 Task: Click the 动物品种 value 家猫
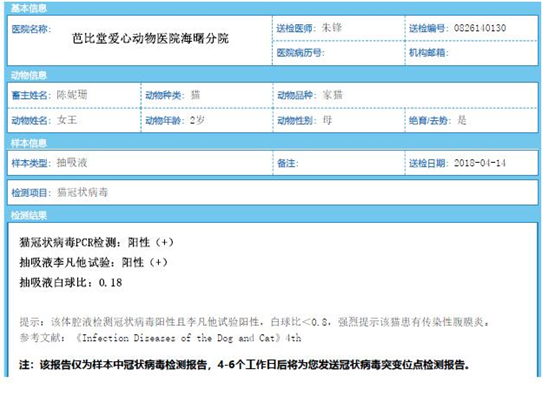(332, 95)
